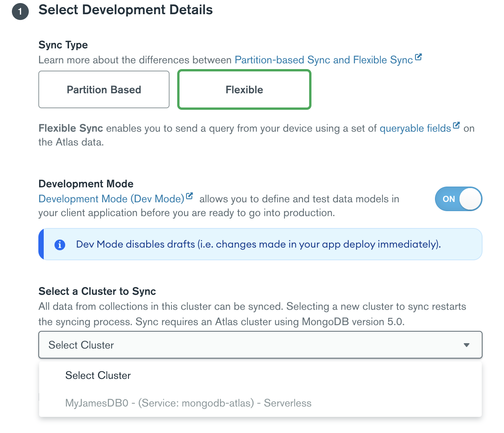504x433 pixels.
Task: Open the Development Mode (Dev Mode) link
Action: (x=111, y=199)
